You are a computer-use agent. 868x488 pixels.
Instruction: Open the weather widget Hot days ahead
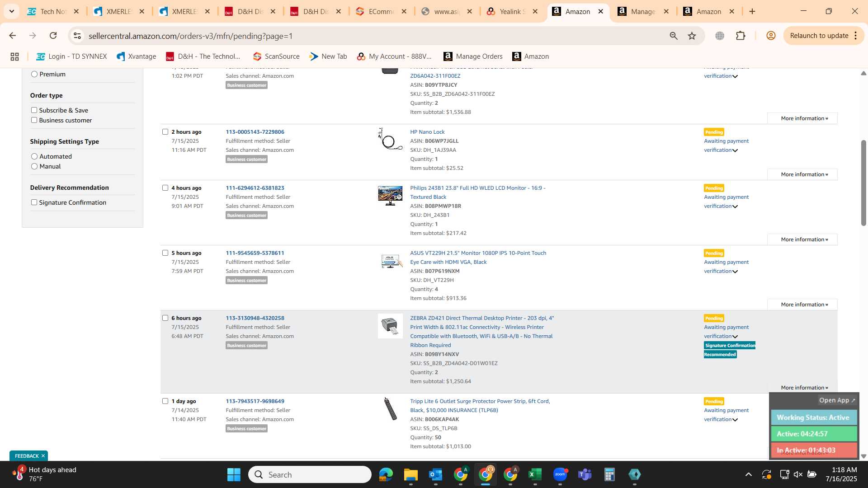44,474
